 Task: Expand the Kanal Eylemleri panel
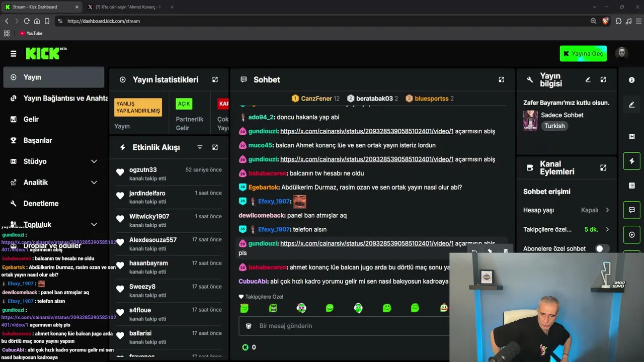click(x=603, y=168)
